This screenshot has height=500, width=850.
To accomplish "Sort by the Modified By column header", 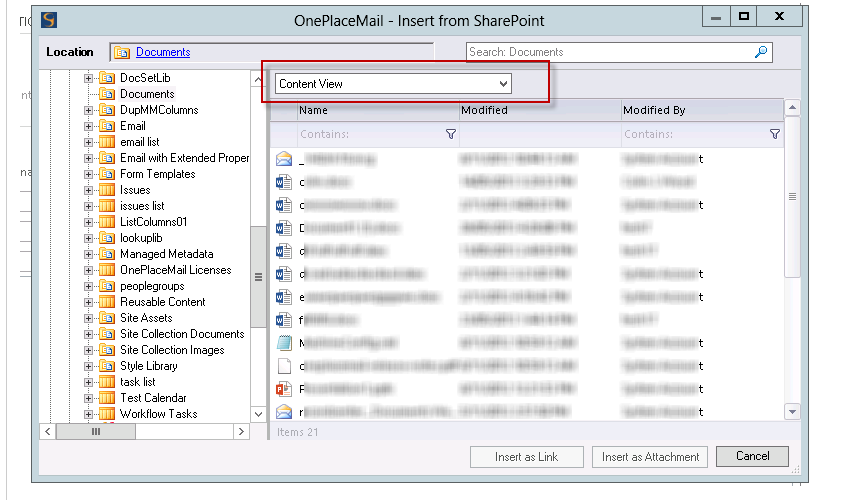I will click(x=702, y=110).
